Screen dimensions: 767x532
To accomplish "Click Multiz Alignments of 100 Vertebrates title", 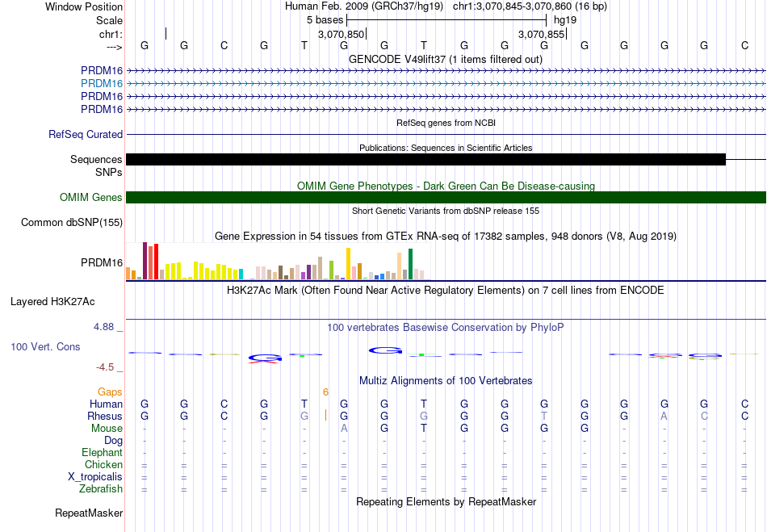I will tap(446, 381).
